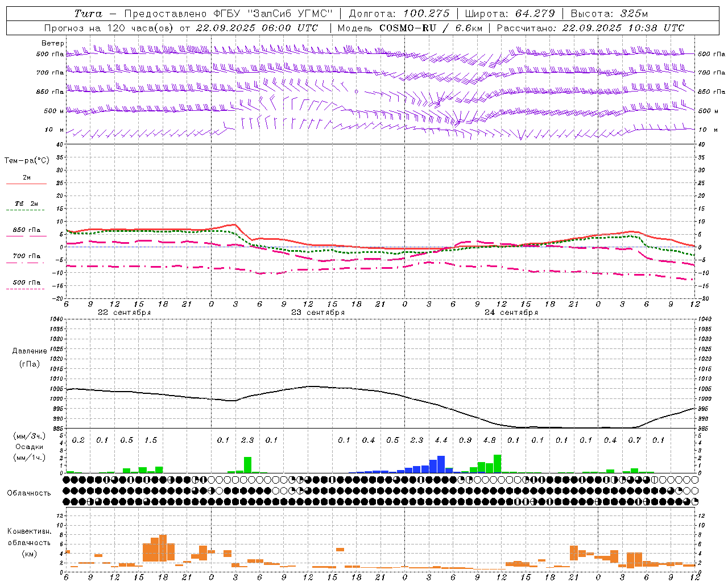Screen dimensions: 728x582
Task: Click the 3-hour precipitation value "0.7"
Action: pyautogui.click(x=634, y=440)
